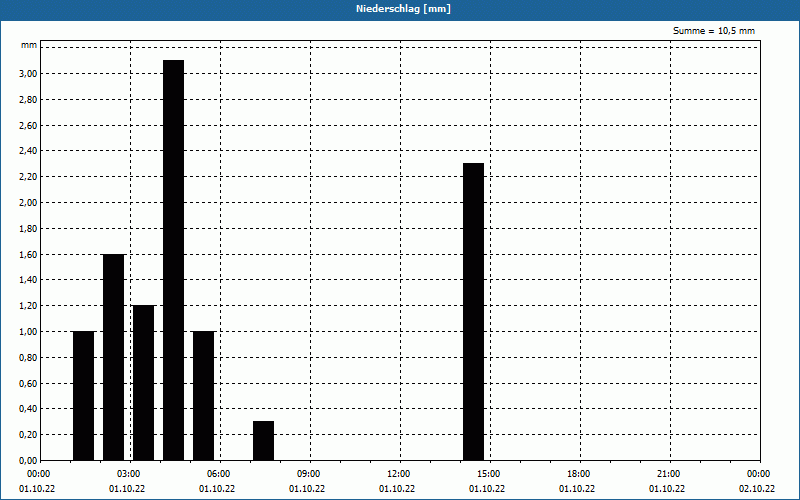Select the 2,60 y-axis value

pyautogui.click(x=28, y=125)
